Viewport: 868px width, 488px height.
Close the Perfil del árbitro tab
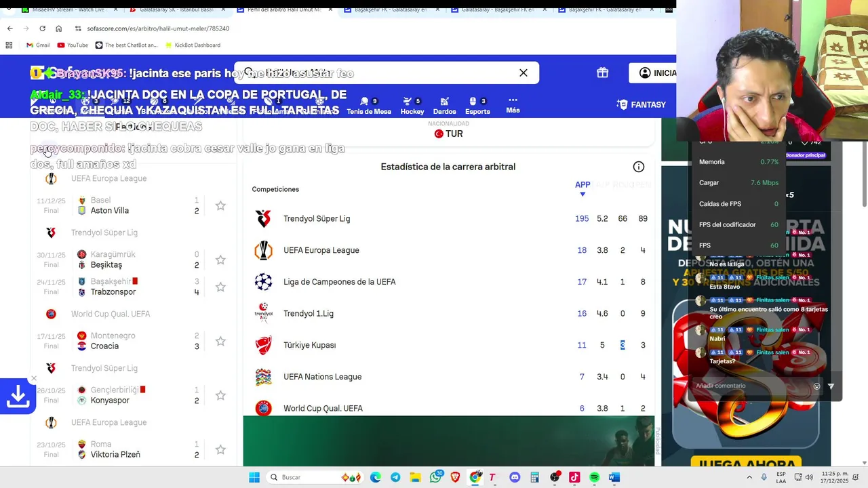click(x=330, y=10)
